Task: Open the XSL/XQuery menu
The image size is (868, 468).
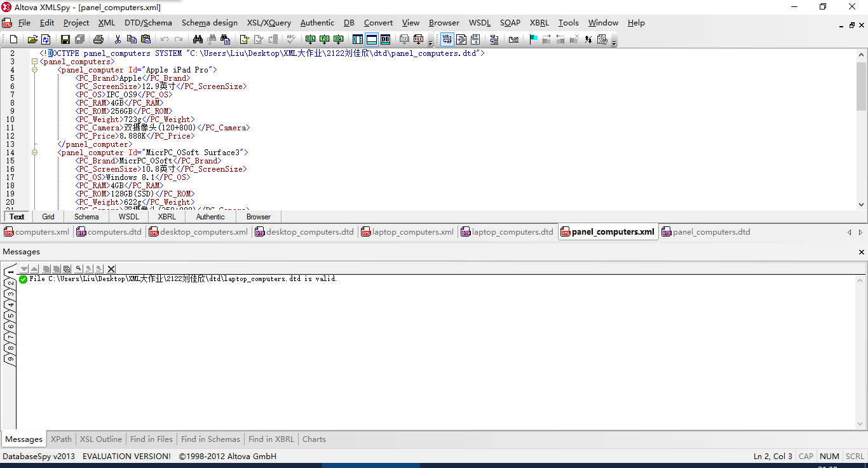Action: [269, 23]
